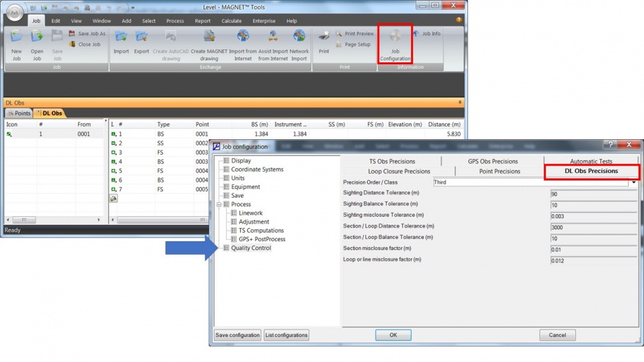The image size is (644, 362).
Task: Click OK in Job configuration dialog
Action: (393, 335)
